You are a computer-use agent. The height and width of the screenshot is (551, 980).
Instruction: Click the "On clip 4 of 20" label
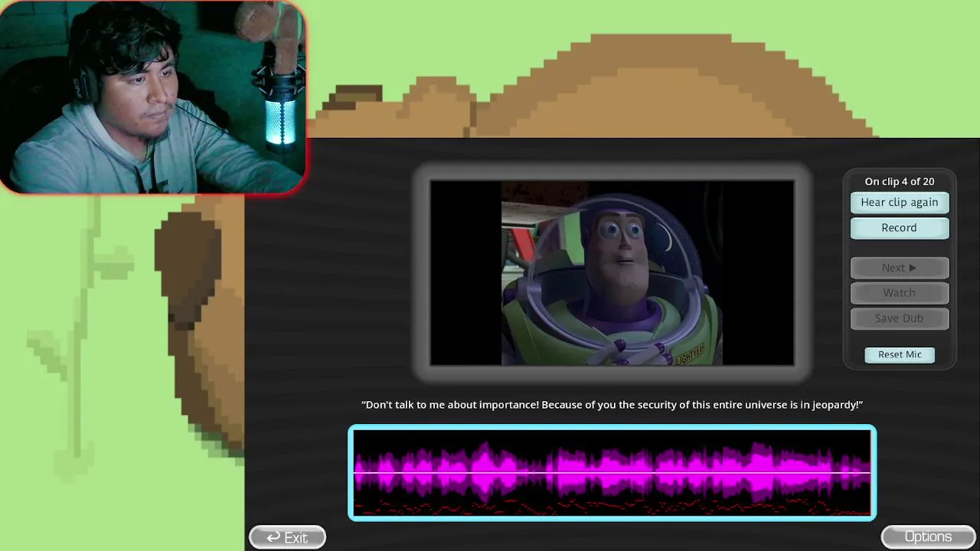pyautogui.click(x=900, y=181)
